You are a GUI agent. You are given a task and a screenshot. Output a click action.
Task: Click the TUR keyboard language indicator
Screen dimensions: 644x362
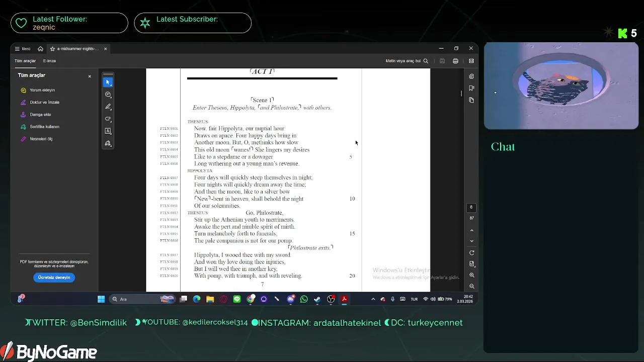click(x=414, y=299)
